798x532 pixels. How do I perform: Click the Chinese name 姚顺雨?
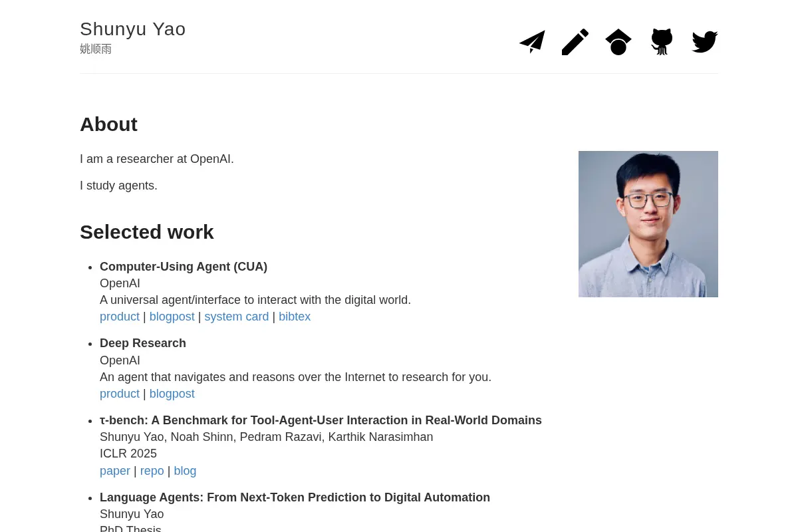coord(96,49)
